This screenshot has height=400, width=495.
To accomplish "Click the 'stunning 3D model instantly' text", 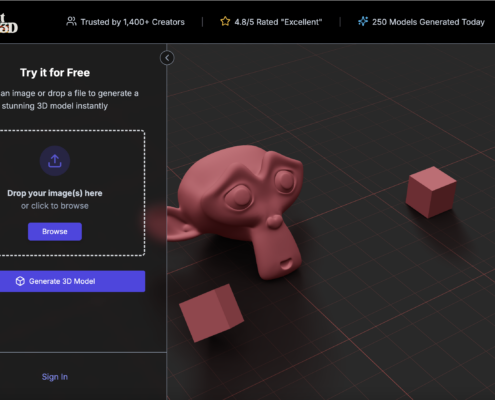I will (x=55, y=106).
